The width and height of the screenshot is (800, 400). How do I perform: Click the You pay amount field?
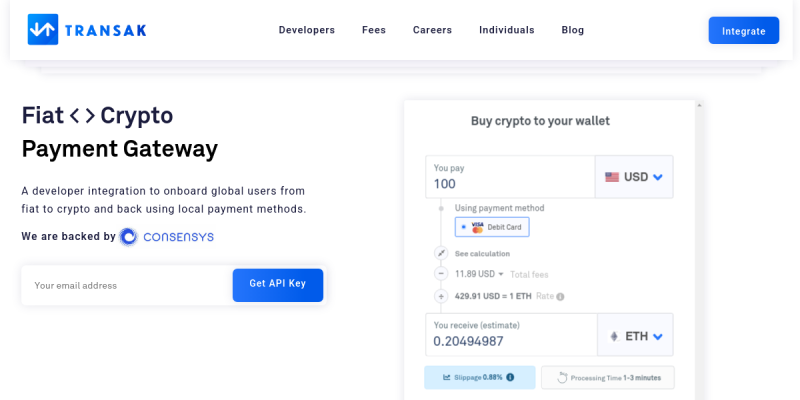point(509,184)
